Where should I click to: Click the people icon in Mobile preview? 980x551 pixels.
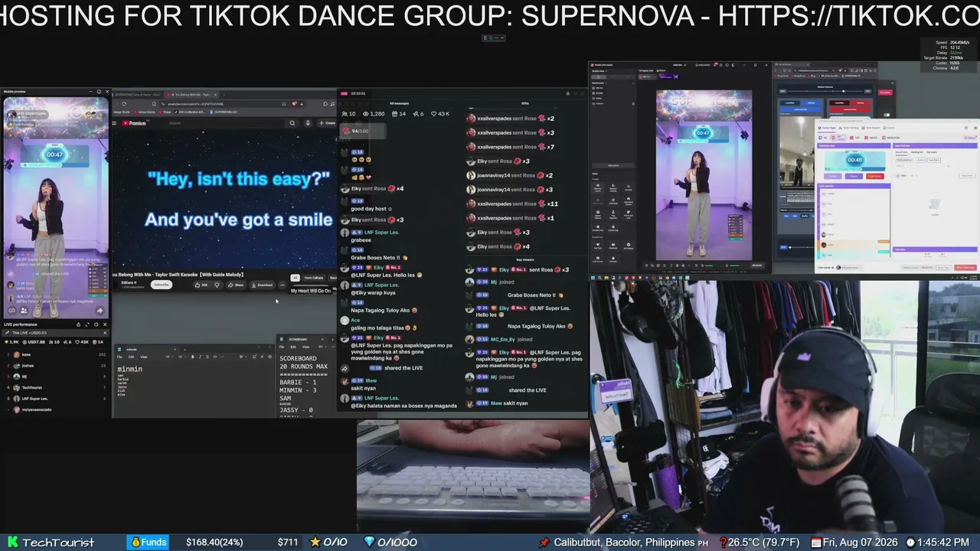[24, 311]
